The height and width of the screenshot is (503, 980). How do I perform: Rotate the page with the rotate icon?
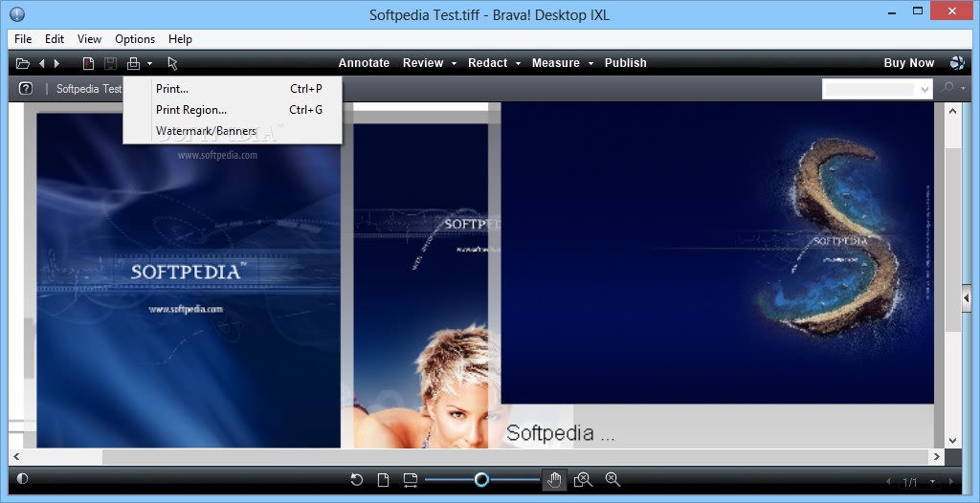356,480
